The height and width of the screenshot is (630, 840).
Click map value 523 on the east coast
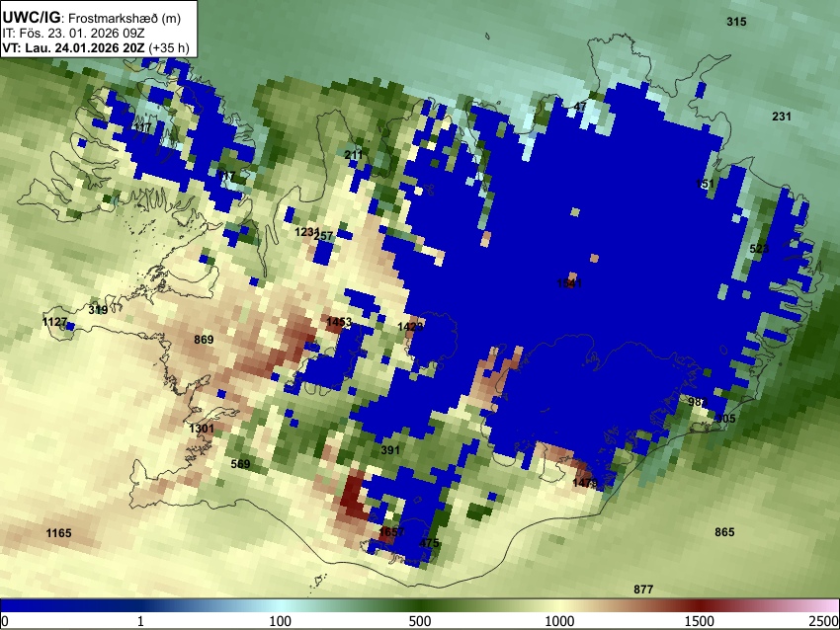tap(759, 249)
